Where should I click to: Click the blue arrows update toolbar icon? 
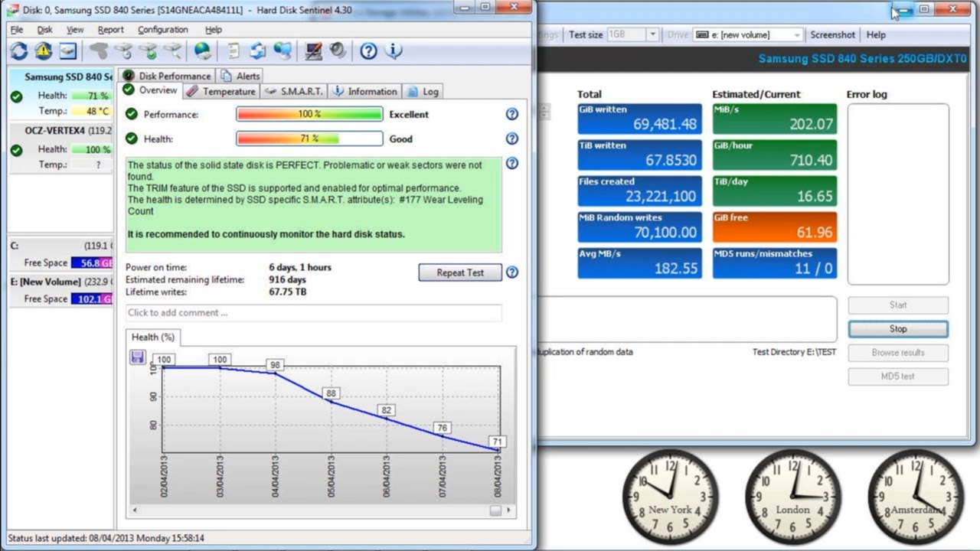pyautogui.click(x=258, y=51)
